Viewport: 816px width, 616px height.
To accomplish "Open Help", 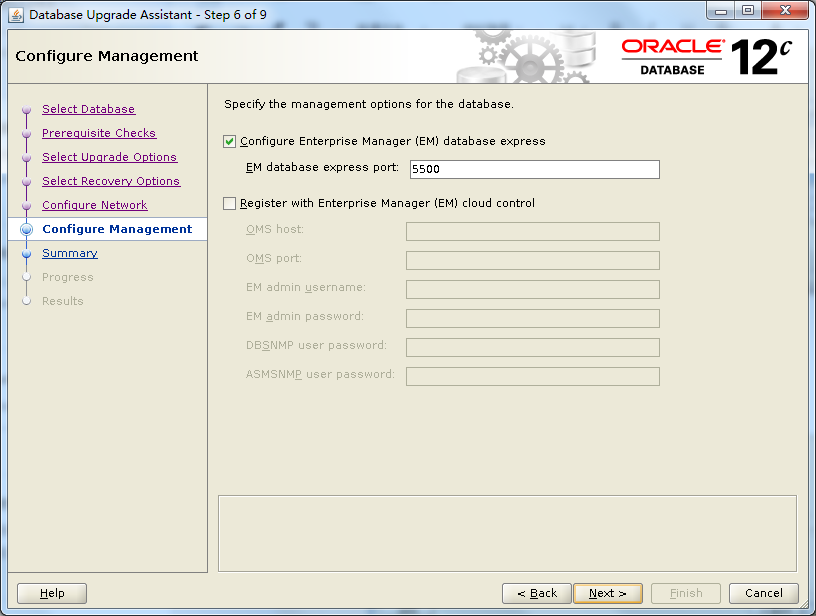I will [x=51, y=593].
